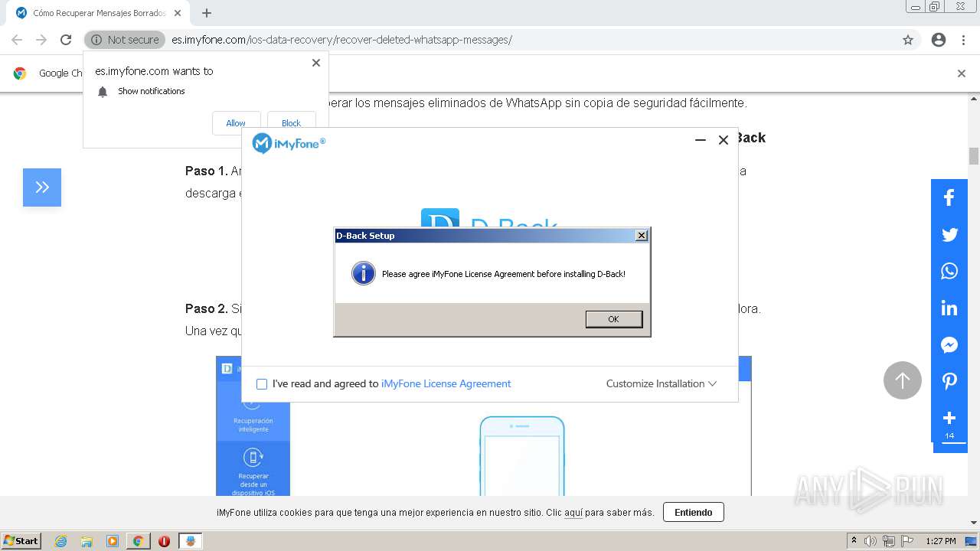Image resolution: width=980 pixels, height=551 pixels.
Task: Click the Not secure site info badge
Action: point(125,40)
